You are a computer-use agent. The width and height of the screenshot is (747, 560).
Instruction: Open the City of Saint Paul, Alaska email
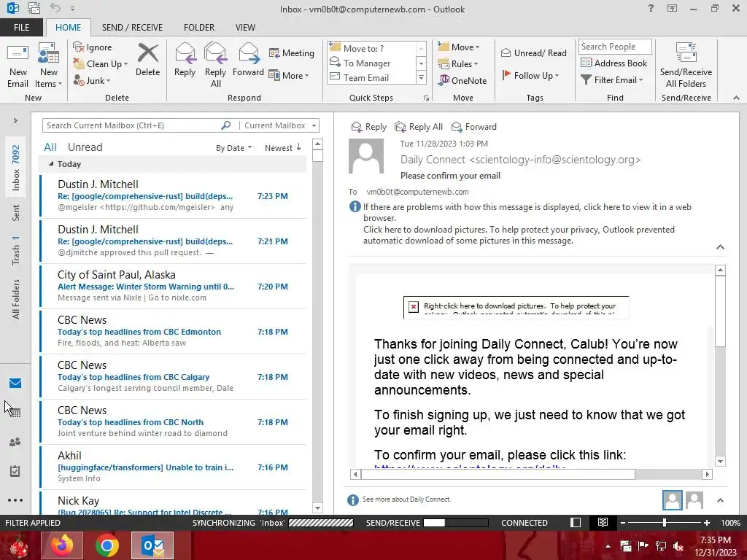(174, 286)
